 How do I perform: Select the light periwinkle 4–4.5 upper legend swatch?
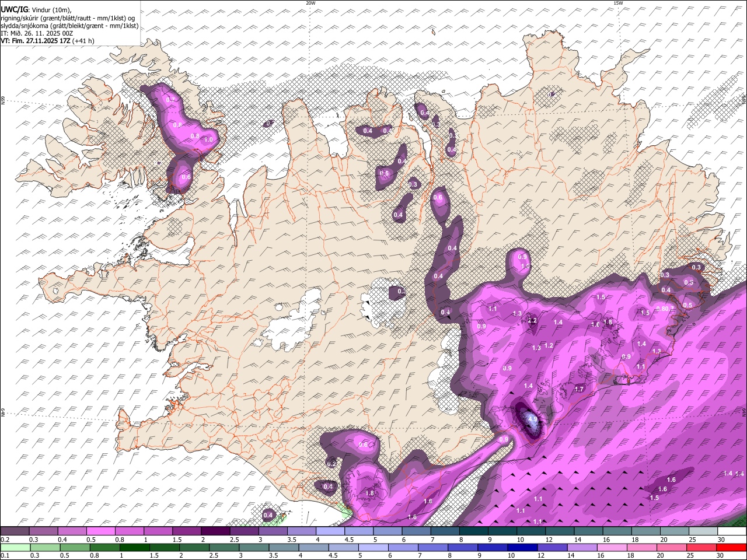[330, 531]
